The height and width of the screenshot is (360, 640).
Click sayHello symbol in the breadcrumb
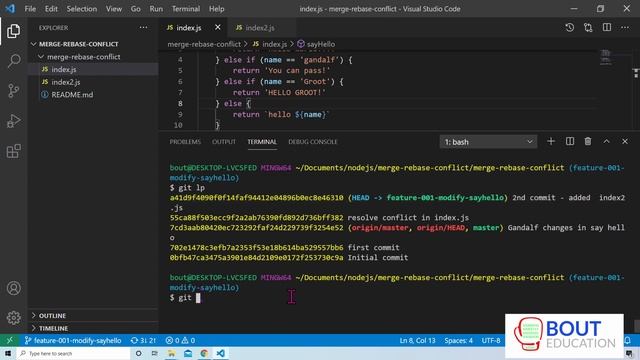click(x=316, y=44)
